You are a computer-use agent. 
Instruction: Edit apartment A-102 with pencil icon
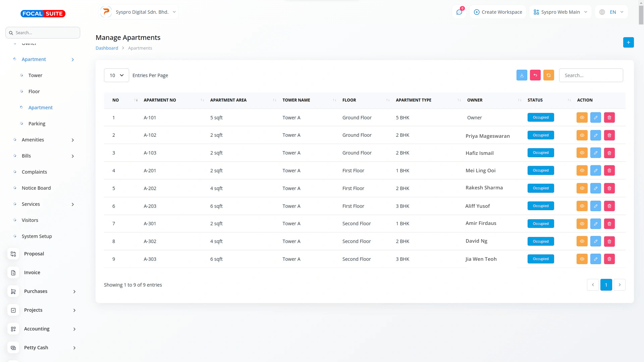click(595, 135)
